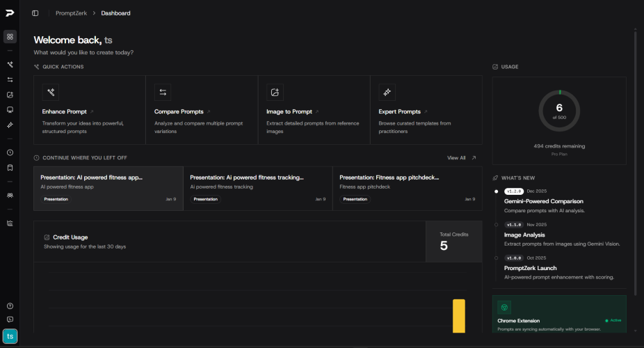Open the Dashboard grid icon in sidebar

[x=10, y=36]
